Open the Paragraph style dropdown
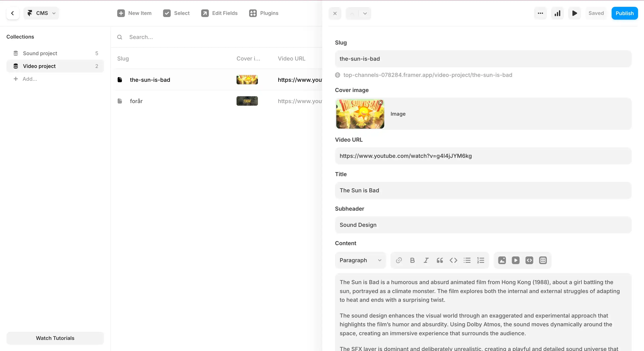The image size is (644, 351). [x=360, y=260]
